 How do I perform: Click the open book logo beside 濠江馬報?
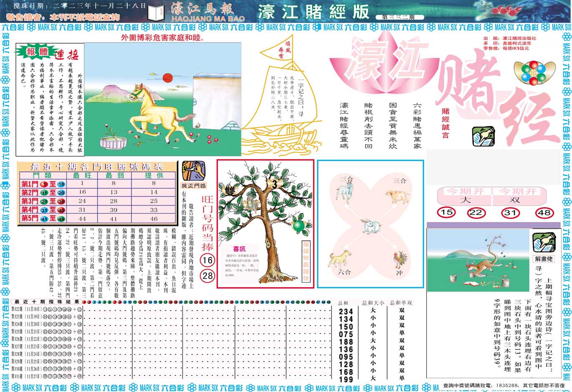pos(157,12)
